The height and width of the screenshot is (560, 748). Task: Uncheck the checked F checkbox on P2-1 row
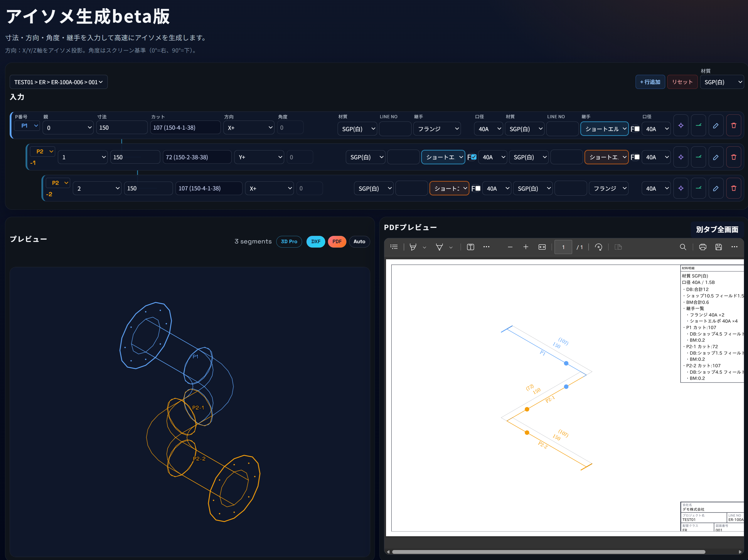[474, 157]
